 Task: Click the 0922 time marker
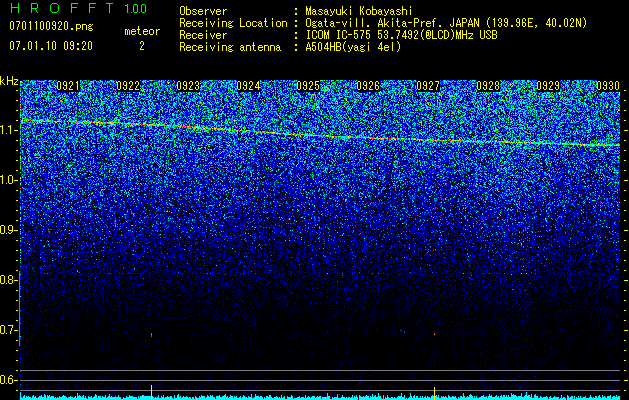point(128,86)
